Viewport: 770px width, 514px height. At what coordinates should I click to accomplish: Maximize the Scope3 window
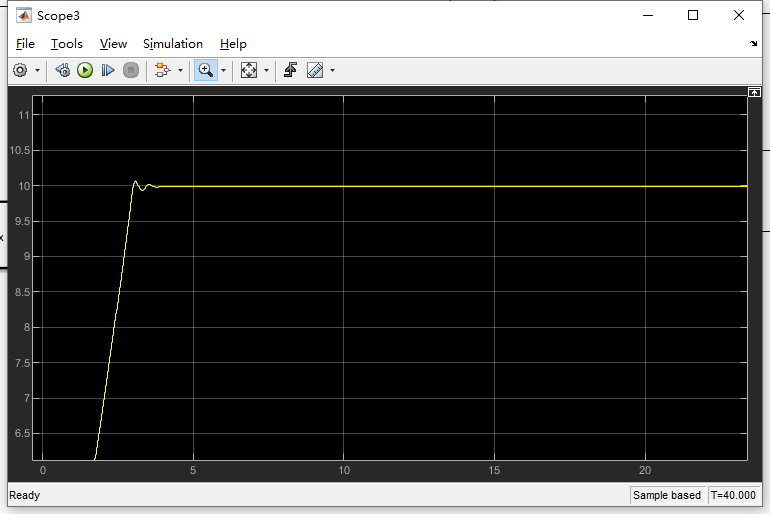tap(693, 15)
